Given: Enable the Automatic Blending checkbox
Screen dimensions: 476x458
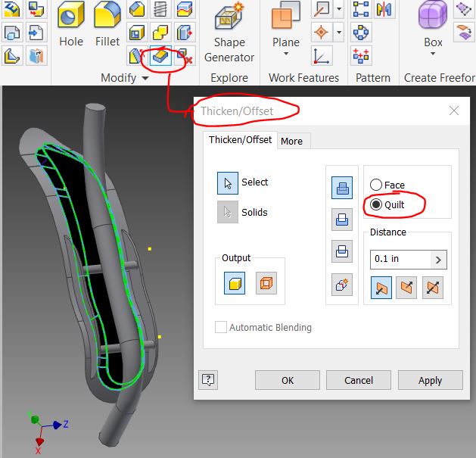Looking at the screenshot, I should click(221, 327).
